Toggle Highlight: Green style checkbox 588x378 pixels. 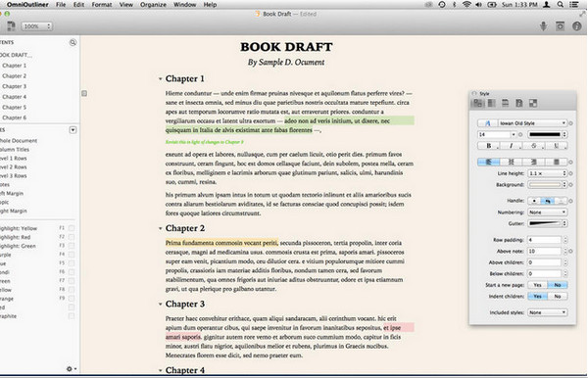(x=72, y=246)
